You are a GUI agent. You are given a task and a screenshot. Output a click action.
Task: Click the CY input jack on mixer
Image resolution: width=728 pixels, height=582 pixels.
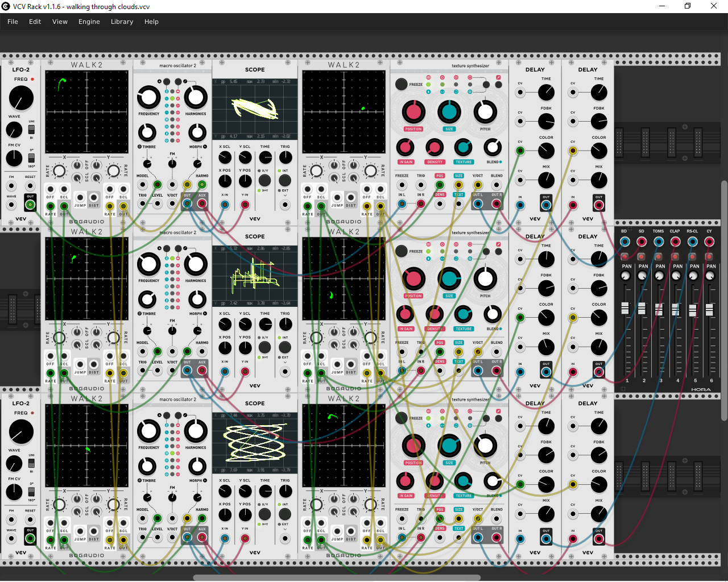(709, 242)
